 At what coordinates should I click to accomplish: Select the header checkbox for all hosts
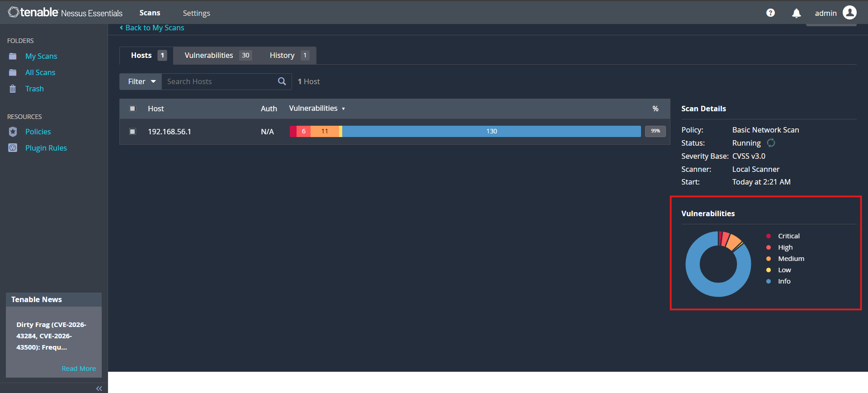coord(132,109)
